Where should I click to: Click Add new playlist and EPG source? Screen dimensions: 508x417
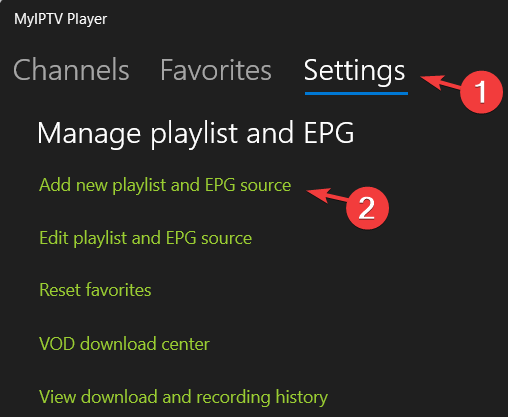point(165,185)
